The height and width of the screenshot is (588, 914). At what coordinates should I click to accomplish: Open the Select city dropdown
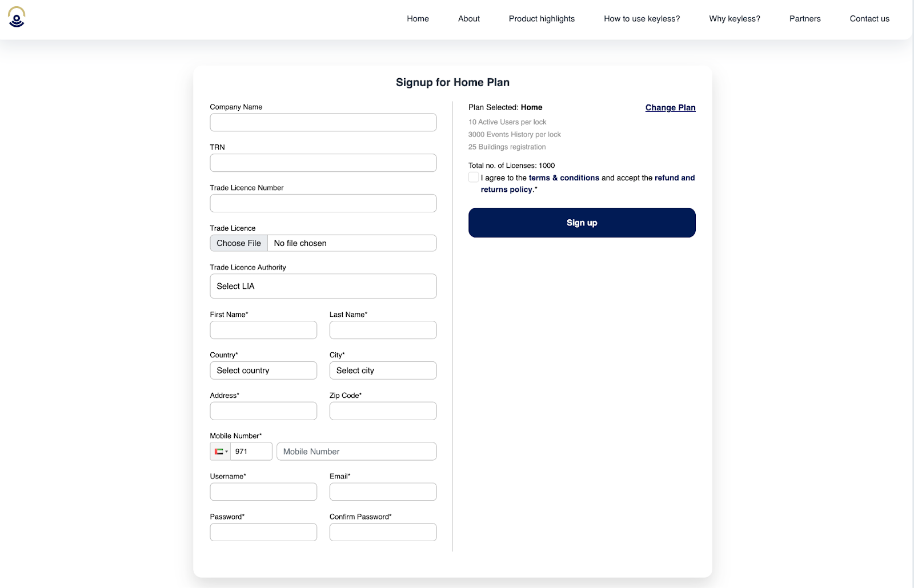(x=383, y=370)
